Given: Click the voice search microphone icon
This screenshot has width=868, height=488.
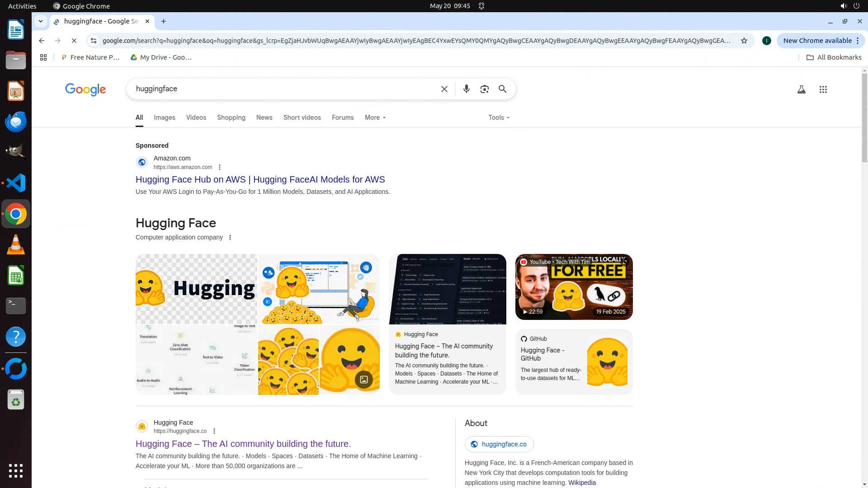Looking at the screenshot, I should pyautogui.click(x=466, y=89).
